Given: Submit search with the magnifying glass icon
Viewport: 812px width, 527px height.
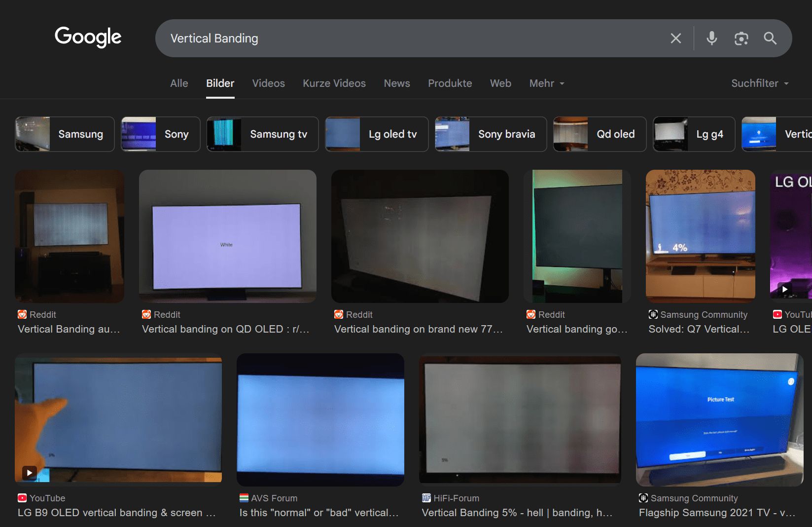Looking at the screenshot, I should (770, 38).
